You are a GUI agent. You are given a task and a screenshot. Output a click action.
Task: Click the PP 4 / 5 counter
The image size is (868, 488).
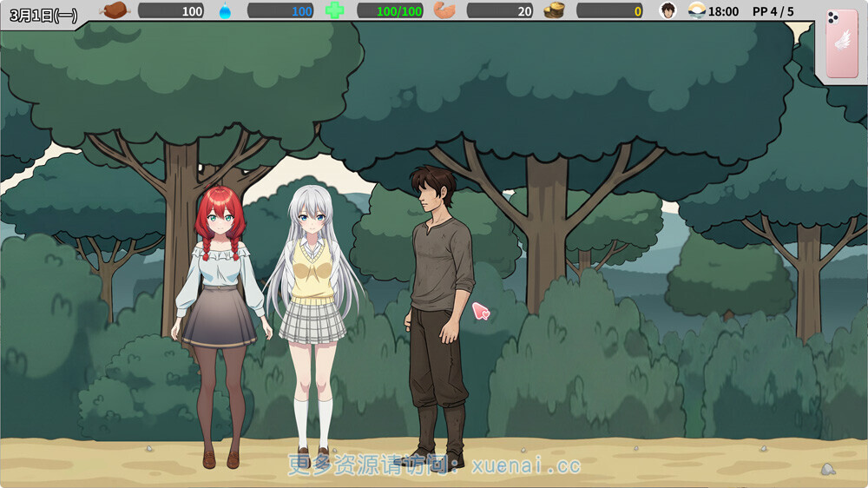coord(773,11)
